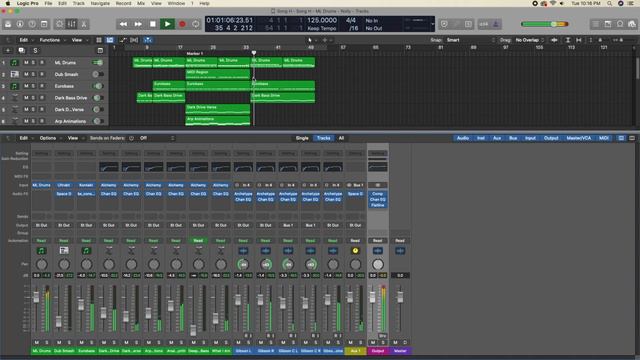Open the Mix menu
Screen dimensions: 640x360
pyautogui.click(x=141, y=3)
